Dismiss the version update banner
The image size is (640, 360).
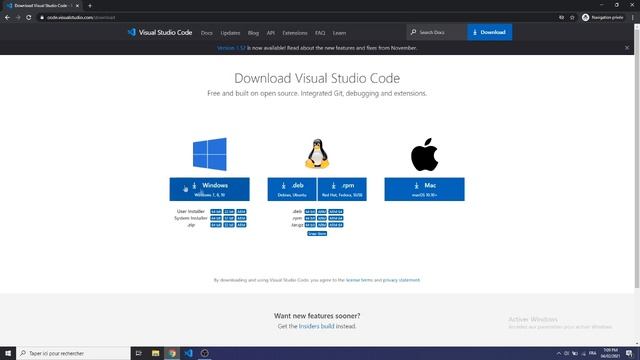[x=627, y=48]
